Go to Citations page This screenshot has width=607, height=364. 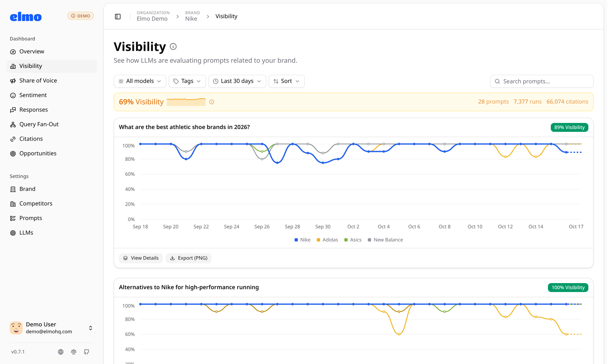tap(52, 139)
